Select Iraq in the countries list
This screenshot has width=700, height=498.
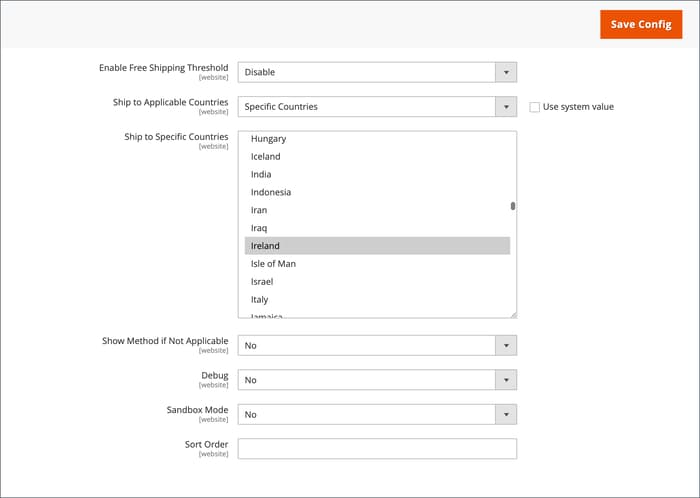pos(259,228)
